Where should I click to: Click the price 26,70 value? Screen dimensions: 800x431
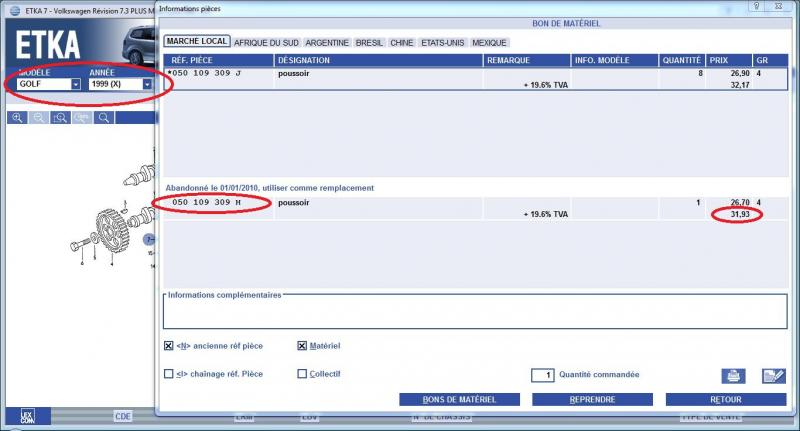point(740,202)
